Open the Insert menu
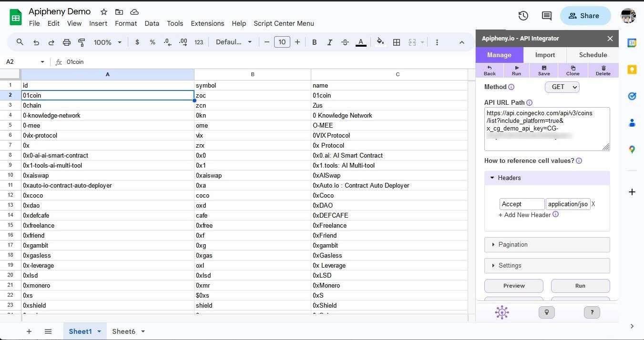This screenshot has height=340, width=644. click(98, 23)
